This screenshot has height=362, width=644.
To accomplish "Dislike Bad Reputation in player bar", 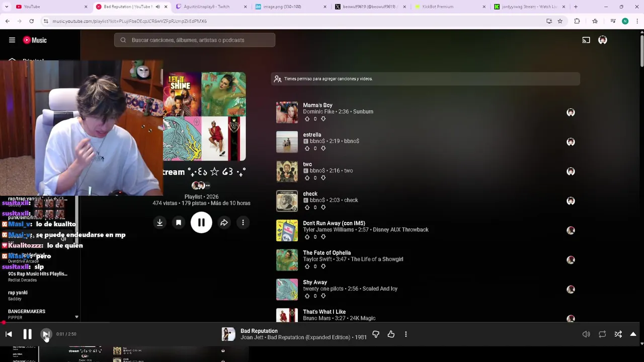I will click(x=376, y=334).
